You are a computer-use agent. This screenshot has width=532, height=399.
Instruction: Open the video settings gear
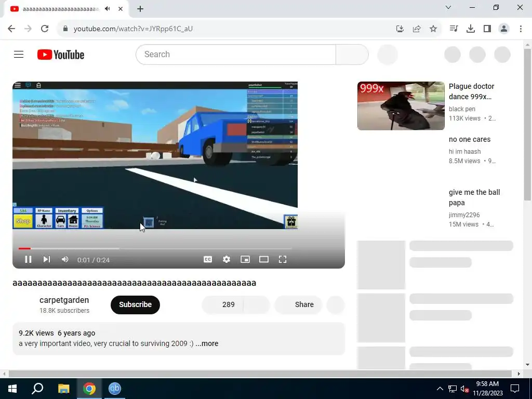click(x=227, y=260)
